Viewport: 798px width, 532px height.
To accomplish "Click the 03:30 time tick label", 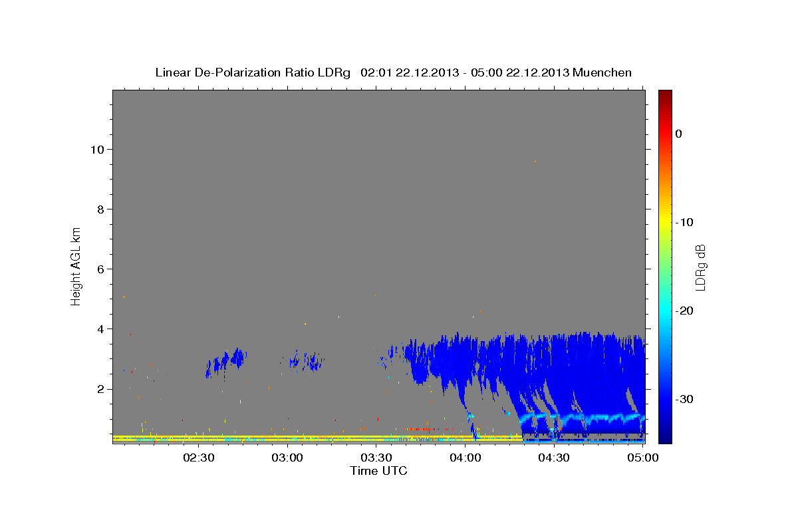I will pos(376,458).
